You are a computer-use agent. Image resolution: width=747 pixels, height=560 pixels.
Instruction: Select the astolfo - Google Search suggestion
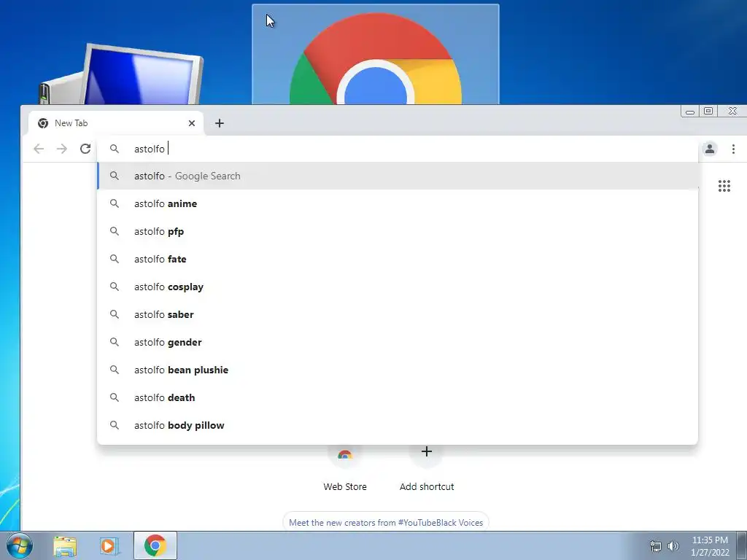pyautogui.click(x=398, y=176)
